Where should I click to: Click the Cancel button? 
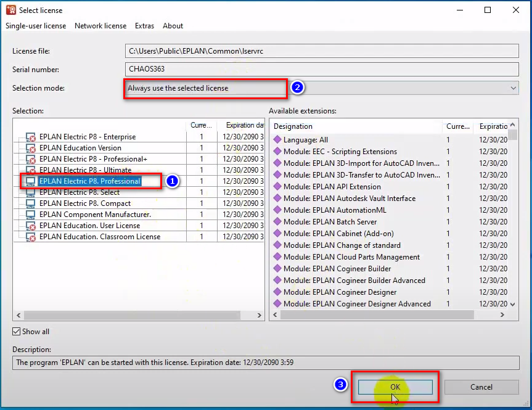(x=481, y=387)
